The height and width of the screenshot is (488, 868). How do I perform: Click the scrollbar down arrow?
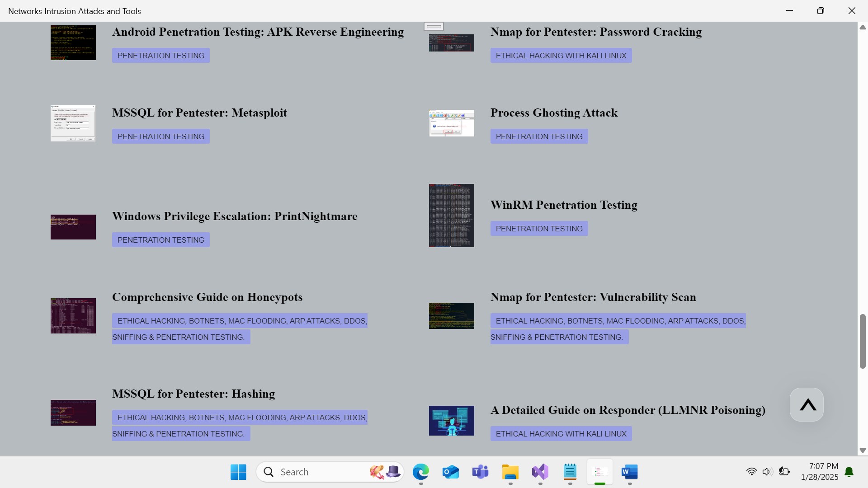click(x=862, y=450)
